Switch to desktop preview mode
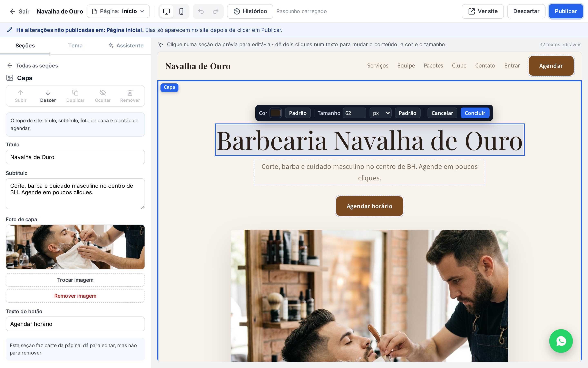The width and height of the screenshot is (588, 368). pyautogui.click(x=166, y=11)
